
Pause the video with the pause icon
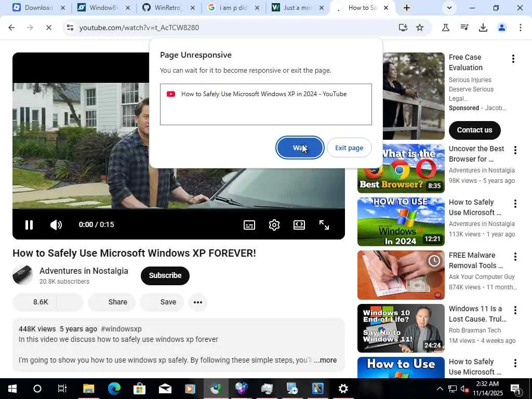coord(29,225)
